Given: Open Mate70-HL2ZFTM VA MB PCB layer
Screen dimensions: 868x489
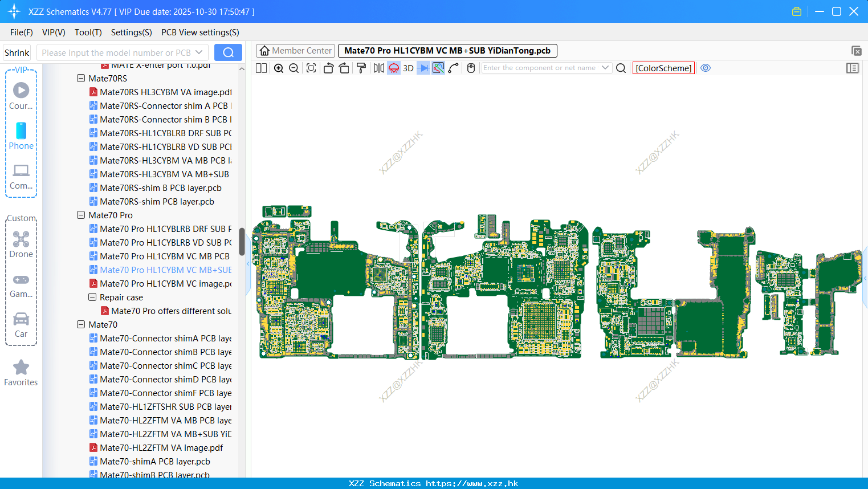Looking at the screenshot, I should (161, 420).
